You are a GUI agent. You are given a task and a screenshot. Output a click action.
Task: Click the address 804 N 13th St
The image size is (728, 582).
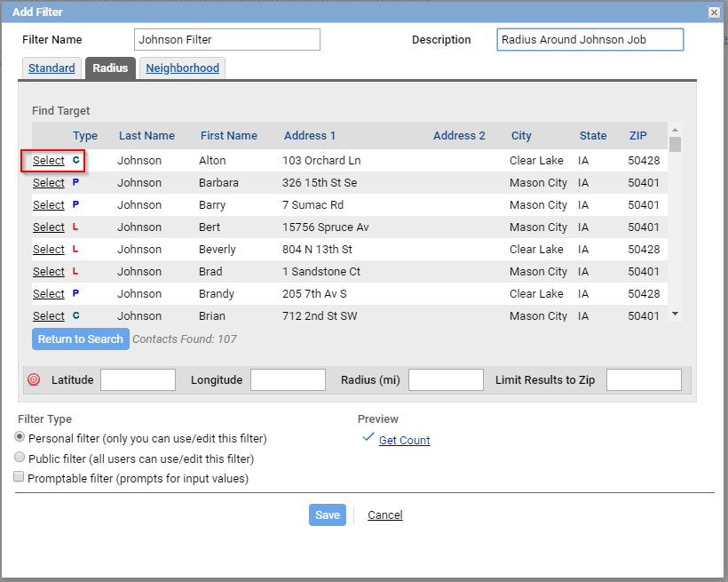pos(317,250)
